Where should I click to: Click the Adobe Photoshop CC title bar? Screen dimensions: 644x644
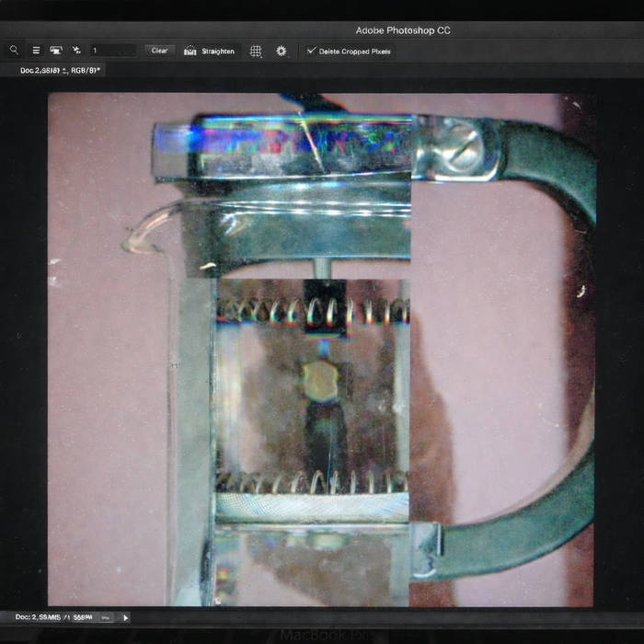pos(403,30)
